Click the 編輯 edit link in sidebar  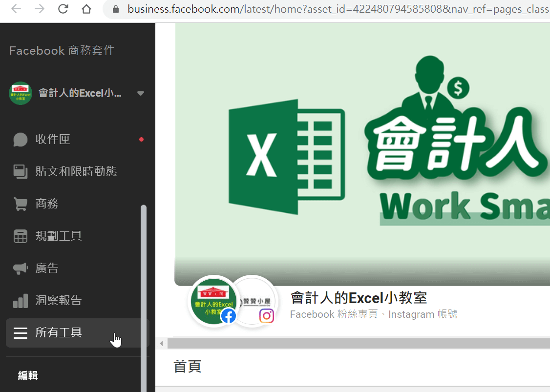click(28, 375)
